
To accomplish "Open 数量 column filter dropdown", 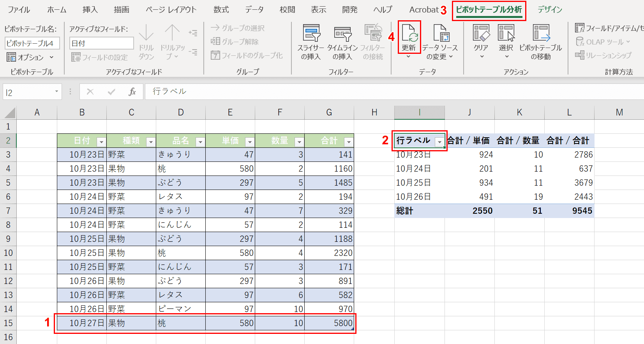I will [x=299, y=142].
